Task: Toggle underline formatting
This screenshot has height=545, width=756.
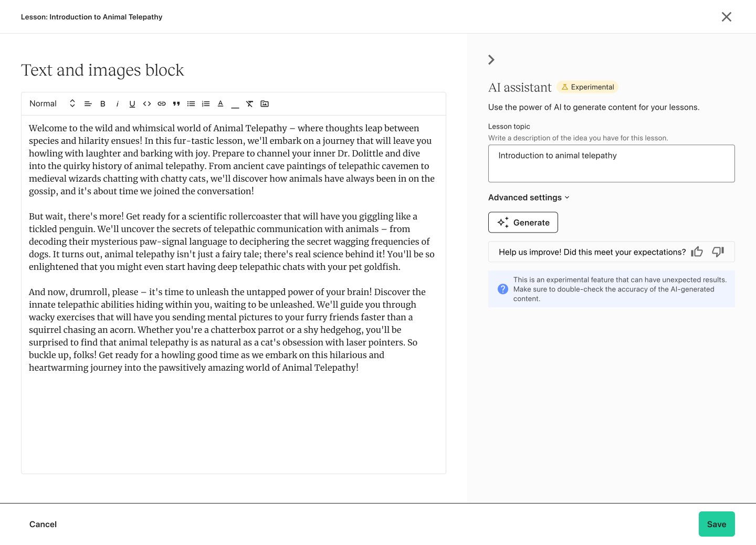Action: (132, 104)
